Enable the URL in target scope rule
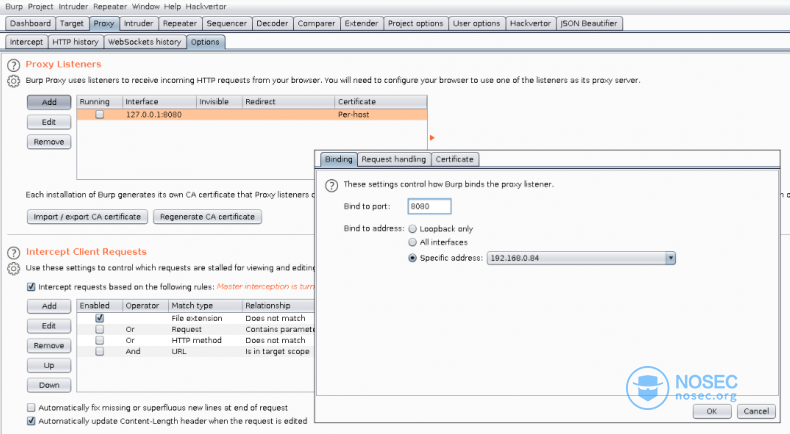 [100, 351]
